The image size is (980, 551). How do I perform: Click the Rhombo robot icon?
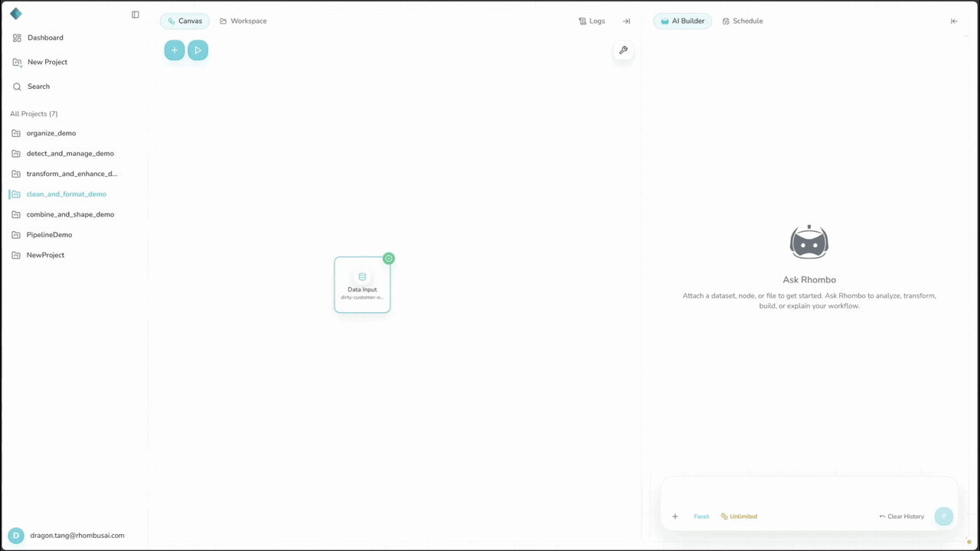click(x=809, y=243)
